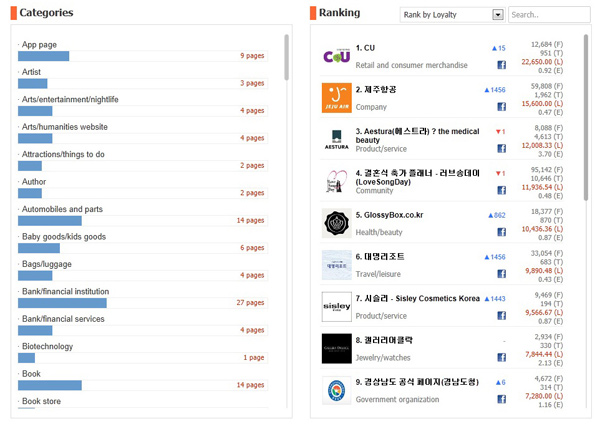The height and width of the screenshot is (429, 600).
Task: Select the Arts/entertainment/nightlife category
Action: pyautogui.click(x=70, y=100)
